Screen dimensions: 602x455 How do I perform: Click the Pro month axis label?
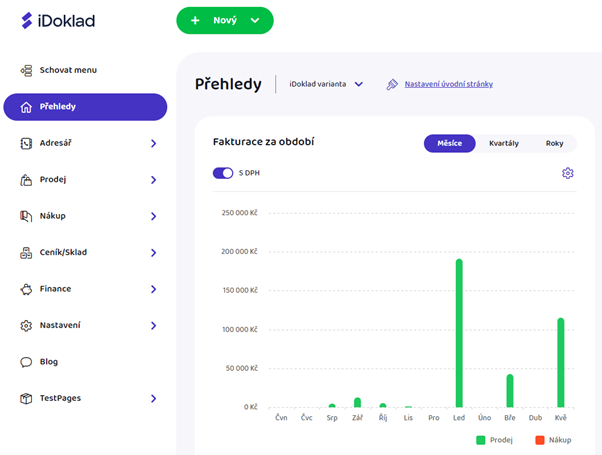tap(433, 417)
